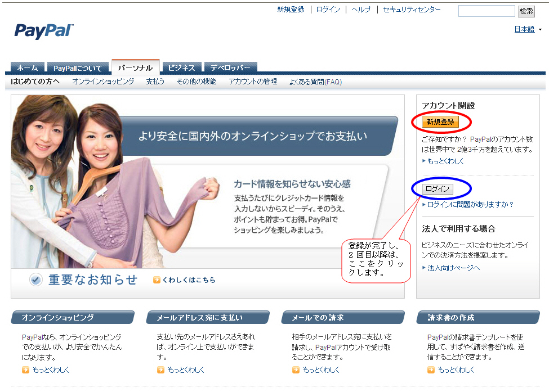Open the デベロッパー tab
This screenshot has width=549, height=392.
click(230, 67)
